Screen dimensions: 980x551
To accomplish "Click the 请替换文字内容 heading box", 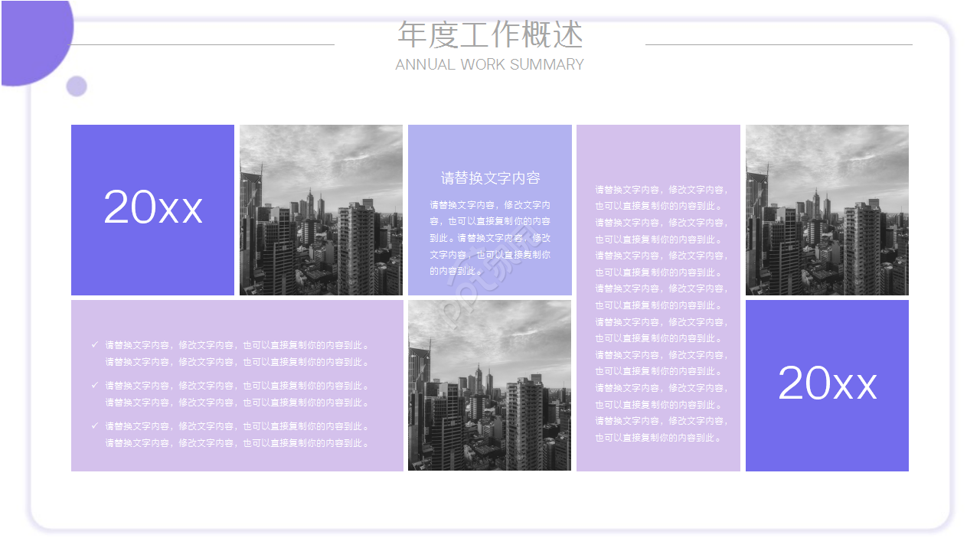I will [x=490, y=177].
